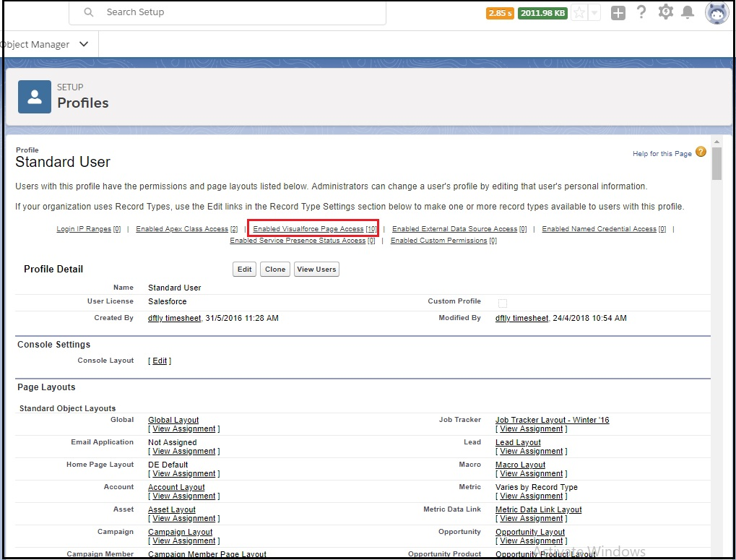Open the Account Layout link
The image size is (736, 560).
(x=176, y=487)
